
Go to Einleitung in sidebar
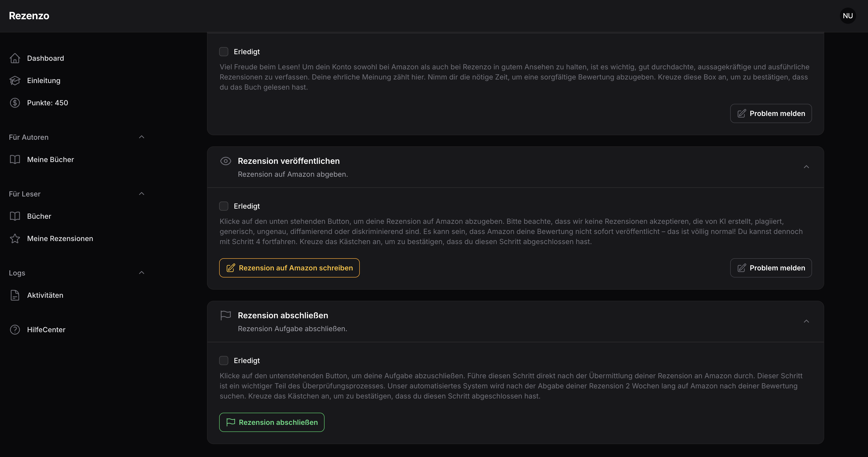point(44,81)
